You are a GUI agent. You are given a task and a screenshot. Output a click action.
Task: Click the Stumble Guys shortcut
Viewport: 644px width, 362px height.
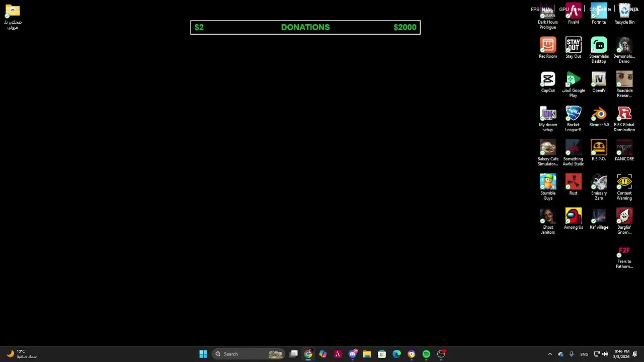[548, 187]
